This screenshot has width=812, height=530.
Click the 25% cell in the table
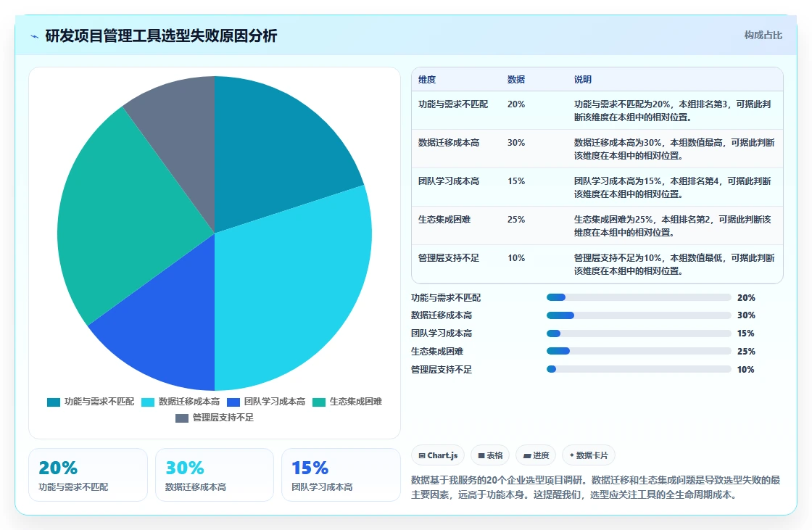[515, 219]
